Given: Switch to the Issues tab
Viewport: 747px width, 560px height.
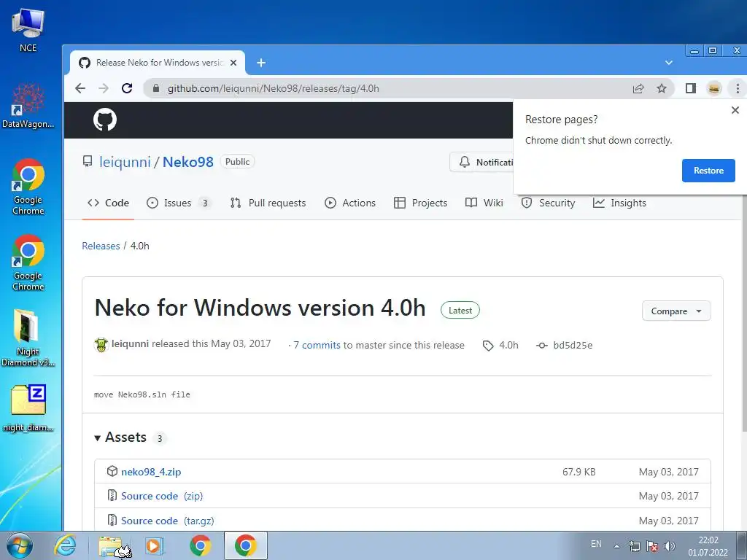Looking at the screenshot, I should click(x=179, y=203).
